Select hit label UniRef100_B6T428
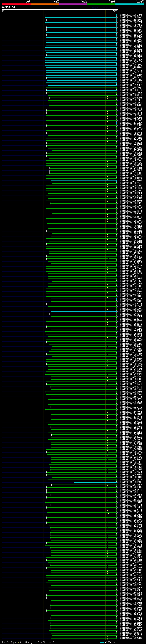The height and width of the screenshot is (644, 146). pyautogui.click(x=131, y=63)
